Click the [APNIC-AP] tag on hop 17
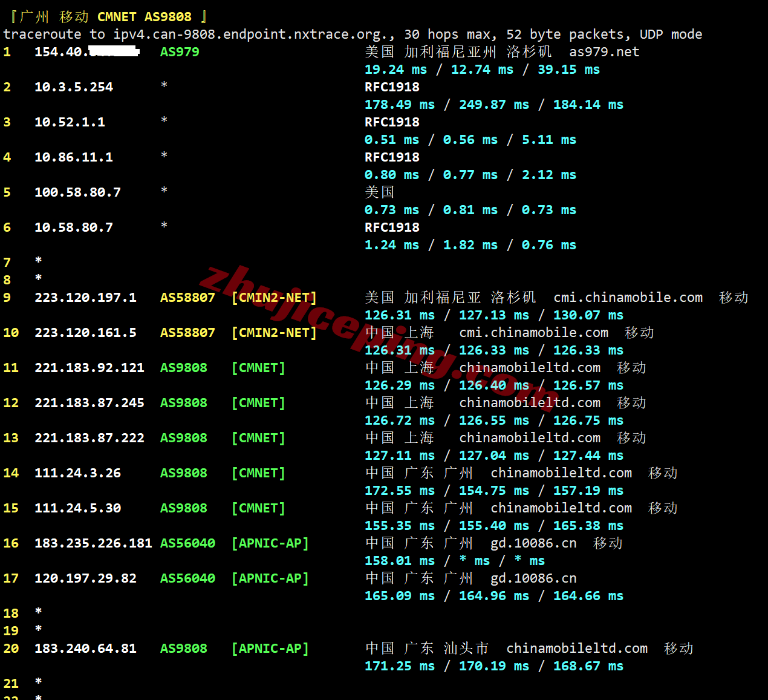768x700 pixels. click(270, 578)
